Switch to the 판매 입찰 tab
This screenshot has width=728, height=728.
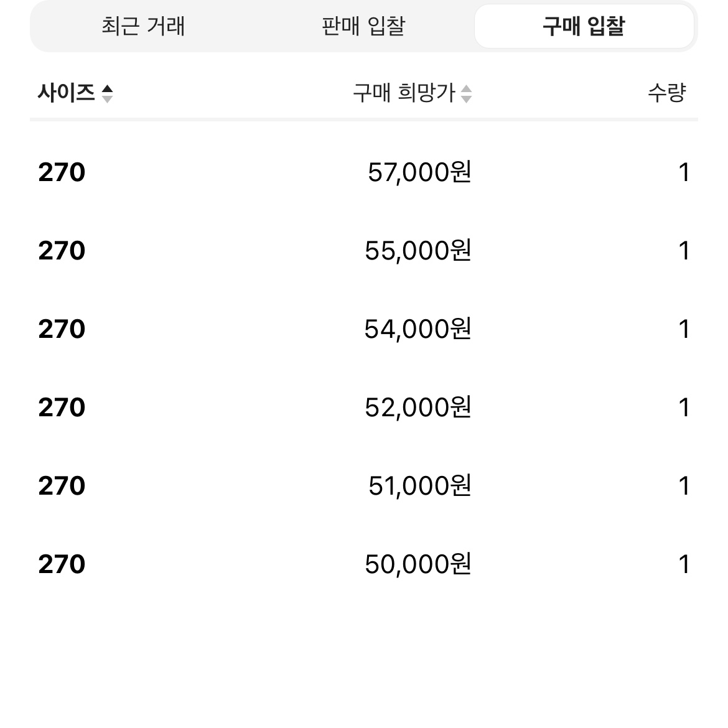363,26
